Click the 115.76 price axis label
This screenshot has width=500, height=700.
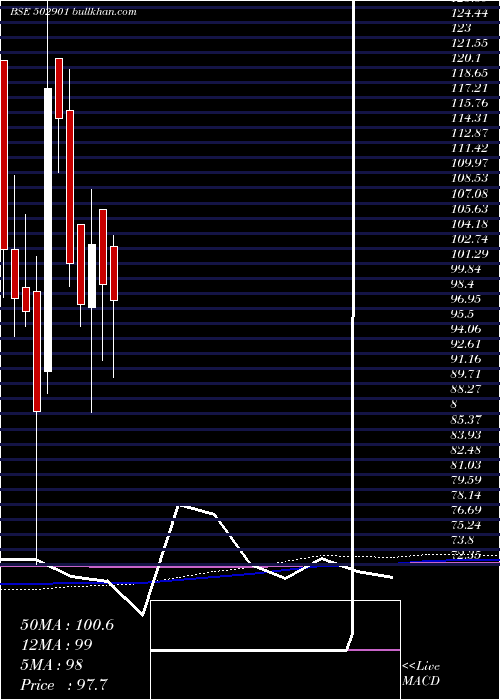coord(469,103)
